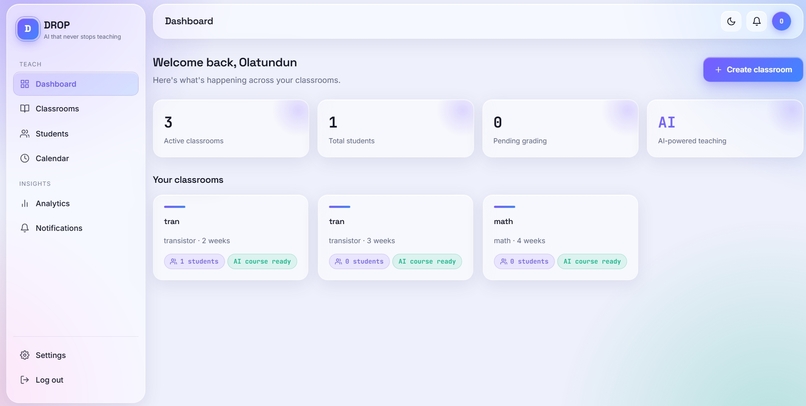This screenshot has height=406, width=806.
Task: Click the Analytics bar chart icon
Action: click(x=24, y=204)
